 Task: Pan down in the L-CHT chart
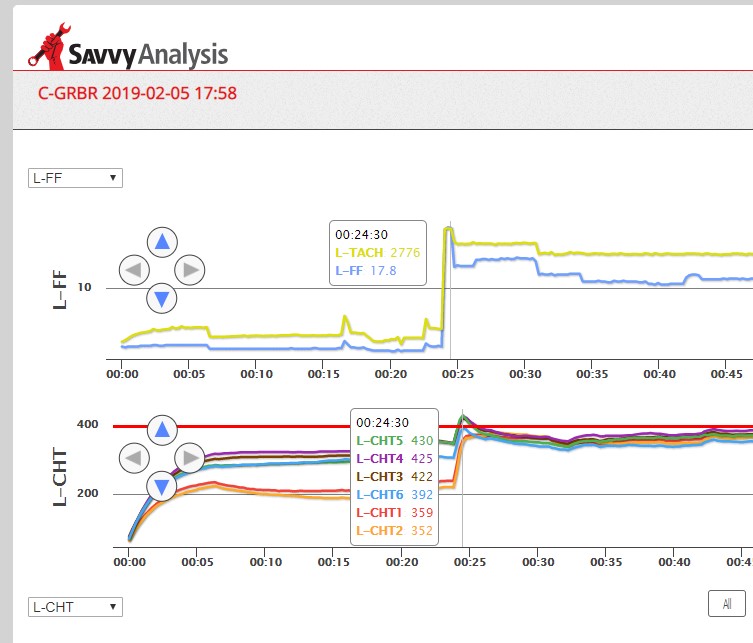pyautogui.click(x=162, y=487)
